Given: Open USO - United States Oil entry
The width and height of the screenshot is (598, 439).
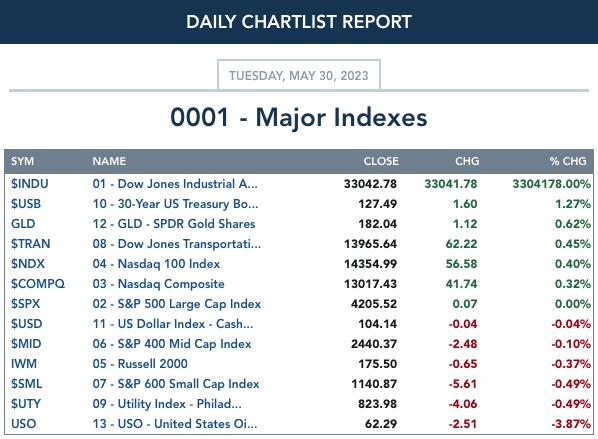Looking at the screenshot, I should [175, 424].
